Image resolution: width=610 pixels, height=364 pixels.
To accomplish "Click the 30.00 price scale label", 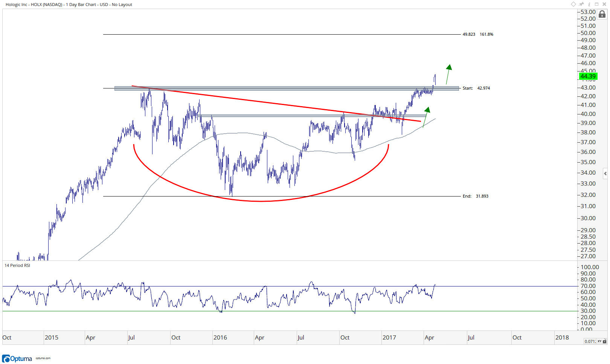I will click(x=588, y=218).
